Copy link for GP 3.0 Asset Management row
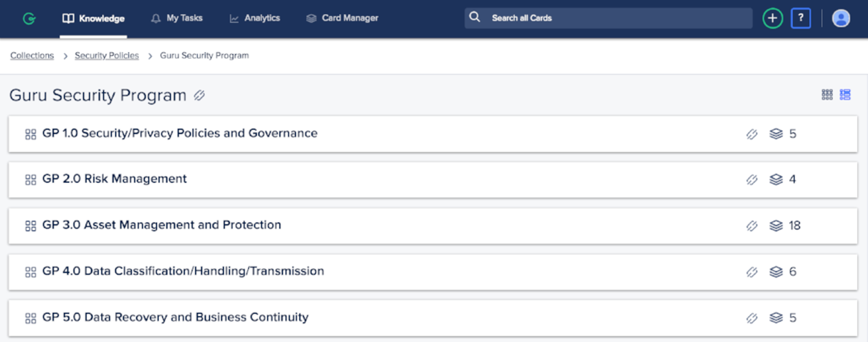 coord(752,226)
